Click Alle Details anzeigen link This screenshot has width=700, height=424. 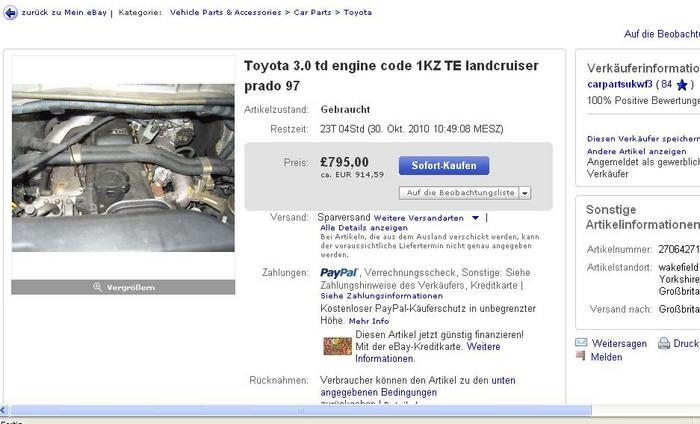(364, 228)
